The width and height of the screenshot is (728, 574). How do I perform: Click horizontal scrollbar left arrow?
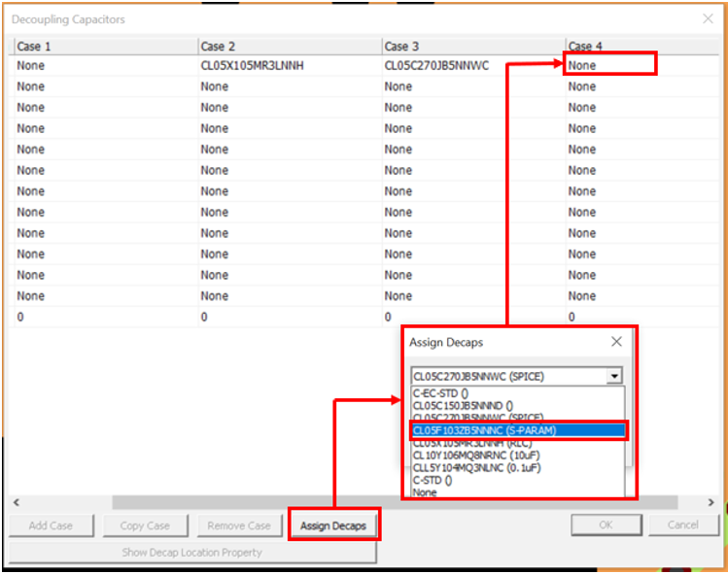pyautogui.click(x=17, y=502)
